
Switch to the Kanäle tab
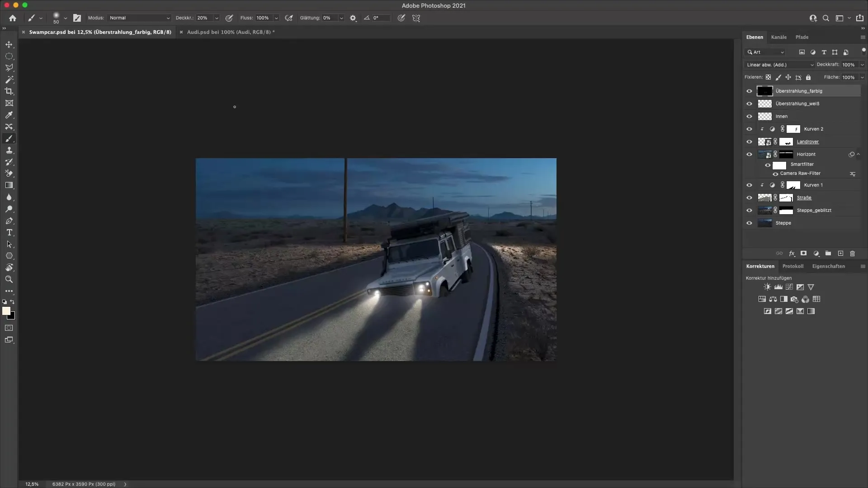tap(779, 37)
